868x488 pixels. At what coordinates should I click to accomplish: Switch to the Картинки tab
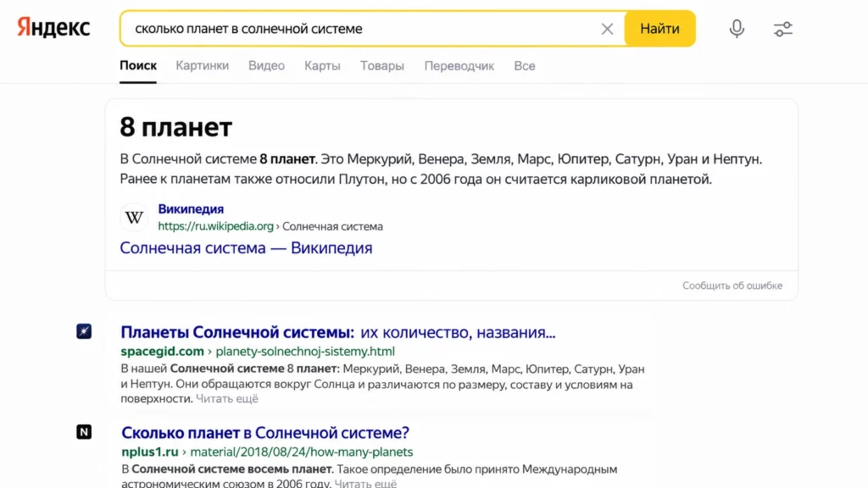(x=202, y=66)
